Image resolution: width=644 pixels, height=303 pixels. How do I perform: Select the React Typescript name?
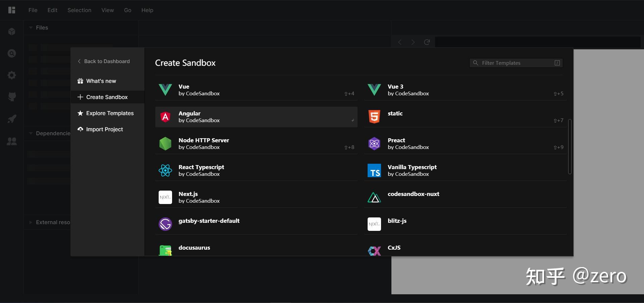point(201,167)
